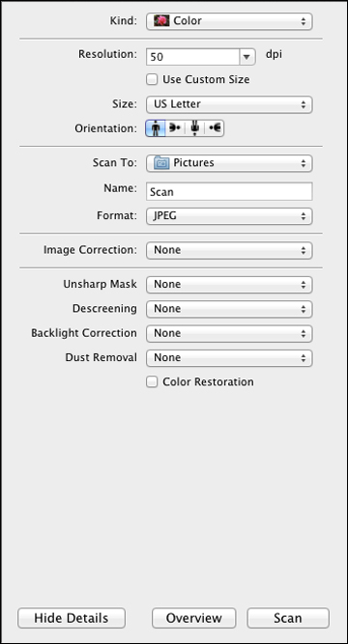Enable Use Custom Size checkbox
This screenshot has width=348, height=644.
152,80
